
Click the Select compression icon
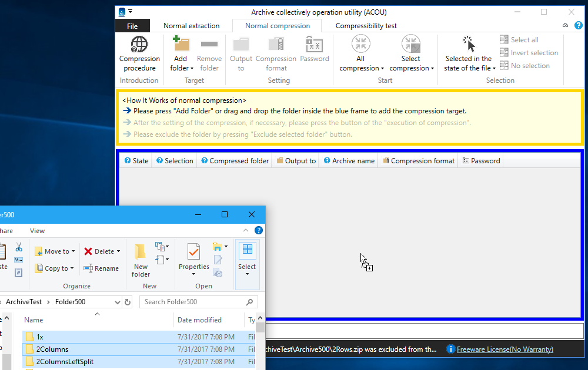pyautogui.click(x=411, y=45)
